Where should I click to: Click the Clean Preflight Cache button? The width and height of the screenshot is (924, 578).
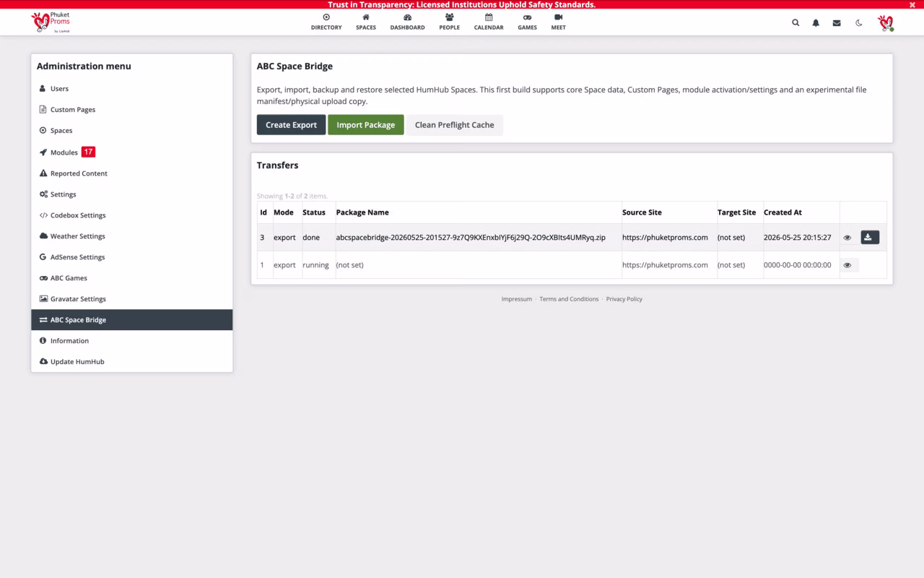454,125
